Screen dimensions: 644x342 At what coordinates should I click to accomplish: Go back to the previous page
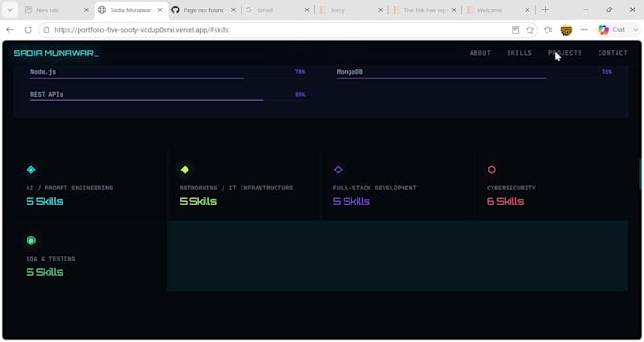tap(10, 30)
